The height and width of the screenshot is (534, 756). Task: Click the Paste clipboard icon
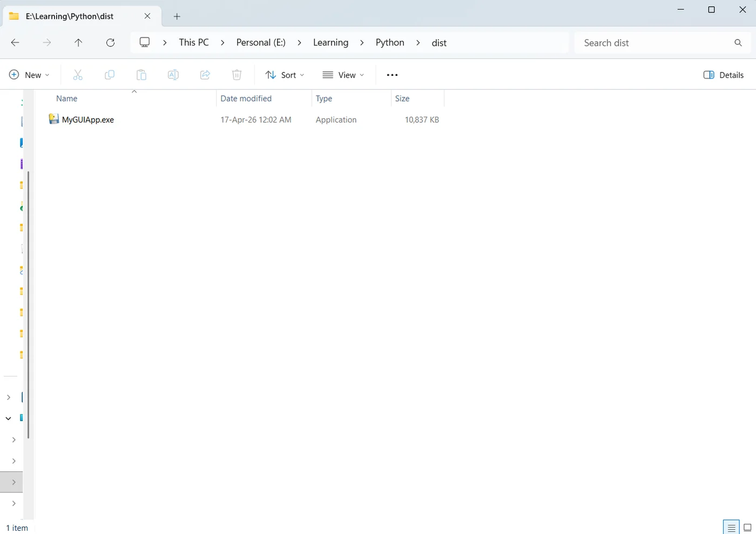(x=141, y=75)
